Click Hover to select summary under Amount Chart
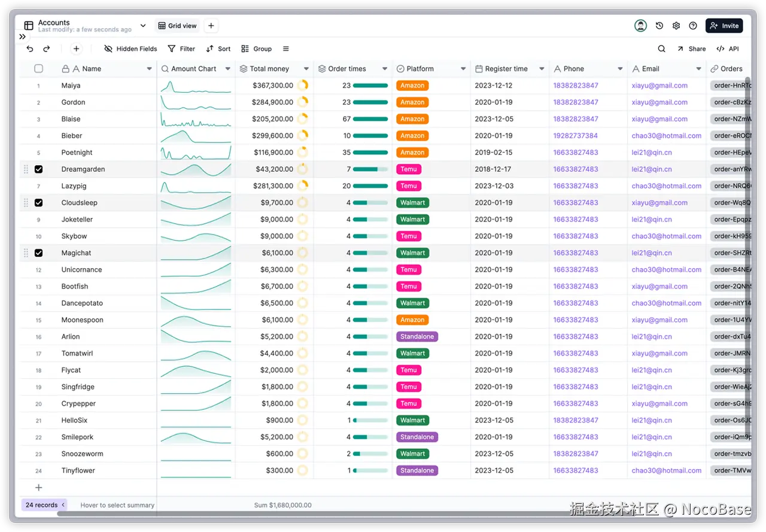 pos(117,505)
